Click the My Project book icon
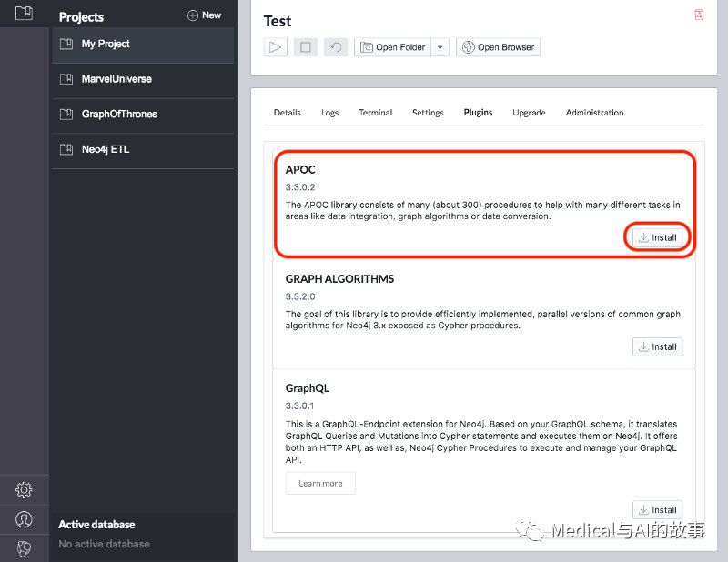Viewport: 728px width, 562px height. point(66,44)
